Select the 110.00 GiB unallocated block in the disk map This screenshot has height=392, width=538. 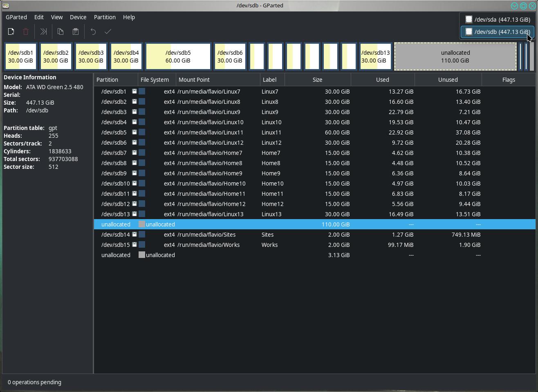tap(455, 56)
